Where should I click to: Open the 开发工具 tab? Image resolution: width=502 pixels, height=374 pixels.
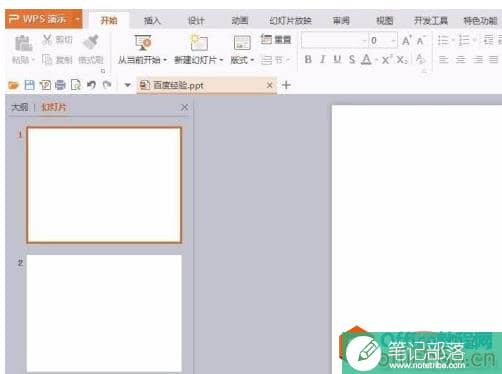tap(431, 21)
